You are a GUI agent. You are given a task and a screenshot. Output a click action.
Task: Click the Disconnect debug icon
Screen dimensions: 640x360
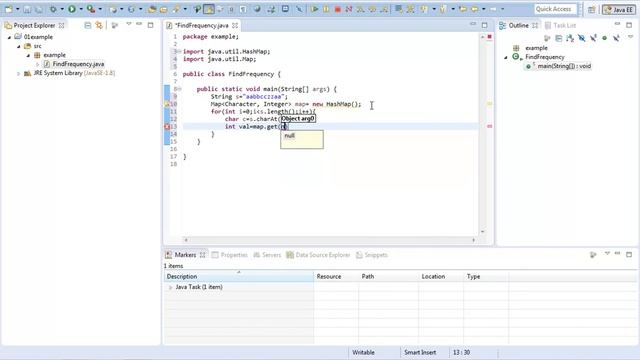pos(349,9)
